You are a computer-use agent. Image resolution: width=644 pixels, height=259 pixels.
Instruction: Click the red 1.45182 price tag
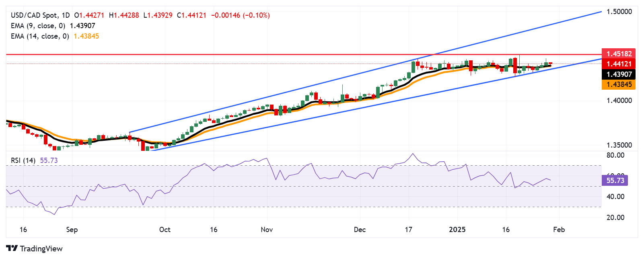[x=619, y=53]
